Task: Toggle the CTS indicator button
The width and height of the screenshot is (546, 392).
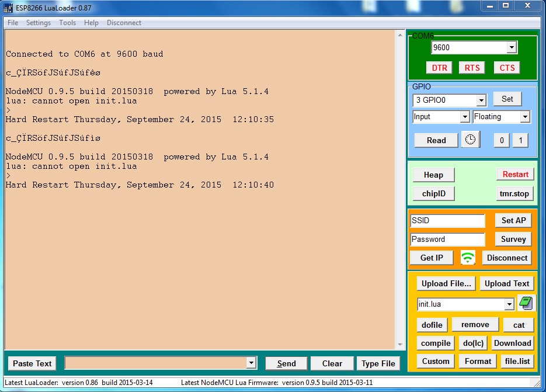Action: click(507, 68)
